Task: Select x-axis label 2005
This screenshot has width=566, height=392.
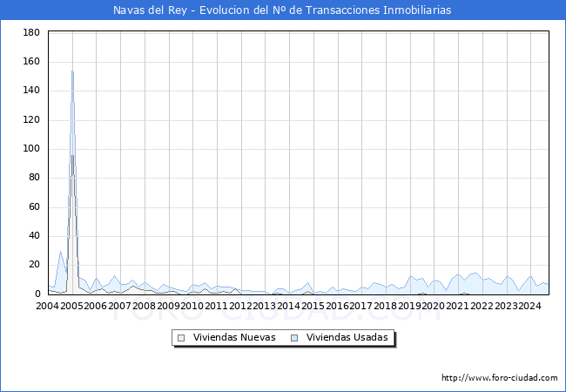Action: [71, 306]
